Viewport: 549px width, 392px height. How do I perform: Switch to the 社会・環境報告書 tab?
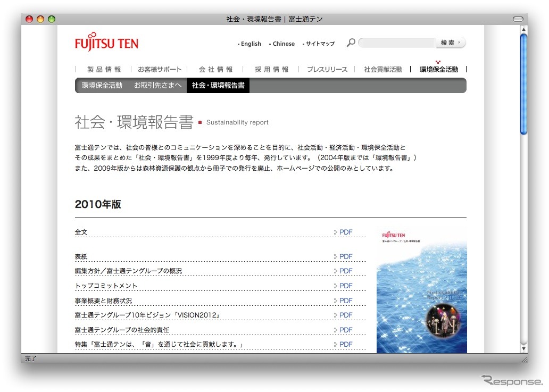click(218, 85)
